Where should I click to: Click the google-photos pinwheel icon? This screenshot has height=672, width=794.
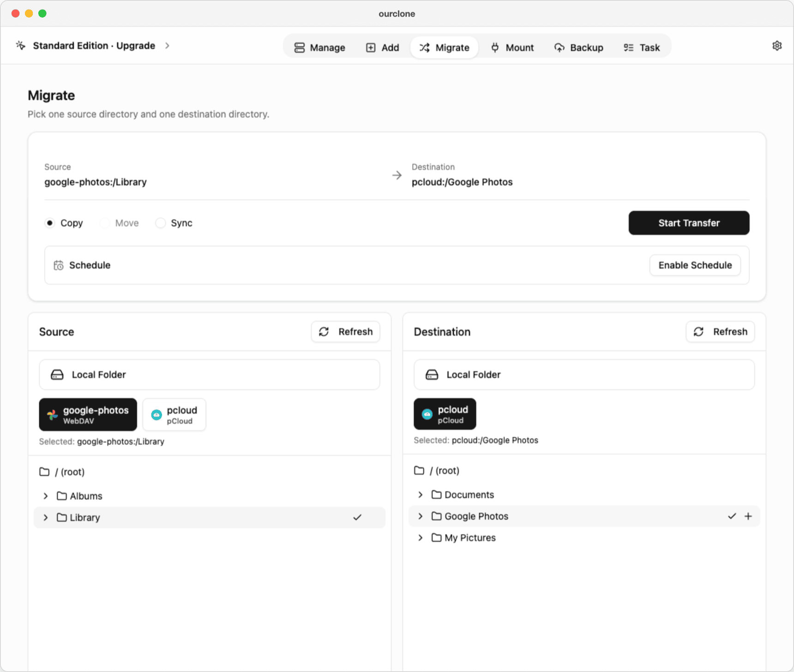[x=53, y=415]
